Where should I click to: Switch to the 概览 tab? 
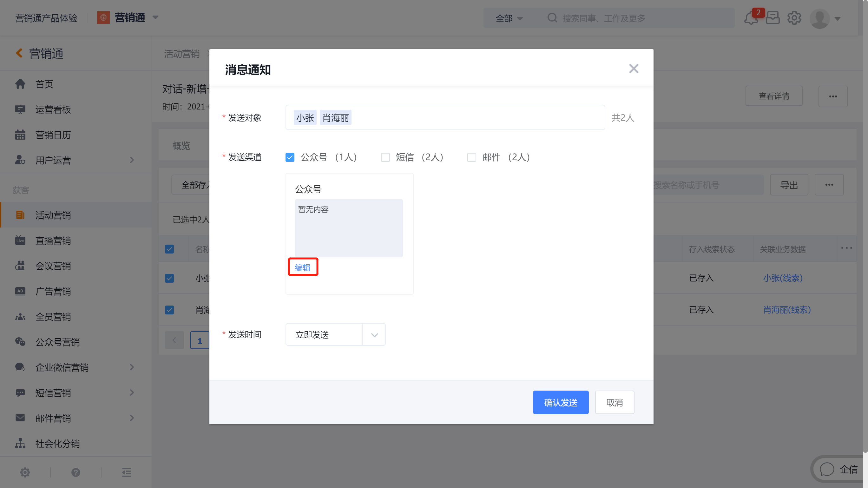181,146
